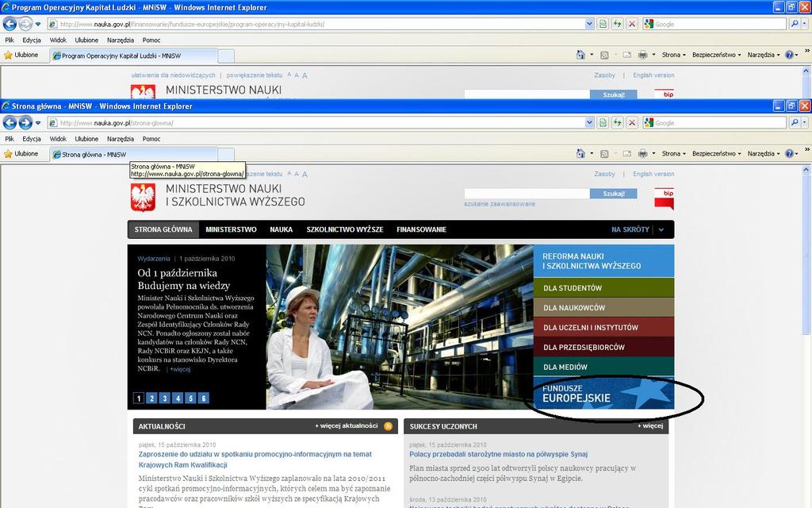Click Refresh icon in Program Operacyjny window
The width and height of the screenshot is (812, 508).
point(617,24)
